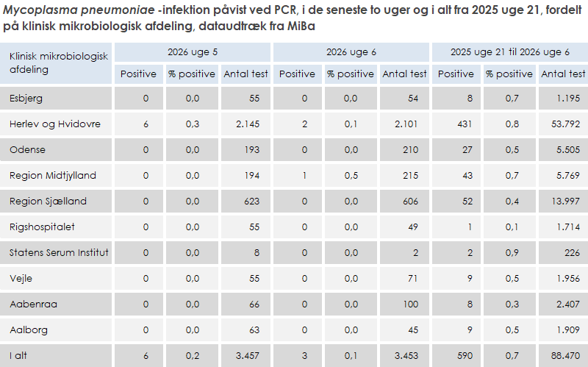The width and height of the screenshot is (588, 367).
Task: Click the Aalborg row label
Action: pyautogui.click(x=28, y=330)
